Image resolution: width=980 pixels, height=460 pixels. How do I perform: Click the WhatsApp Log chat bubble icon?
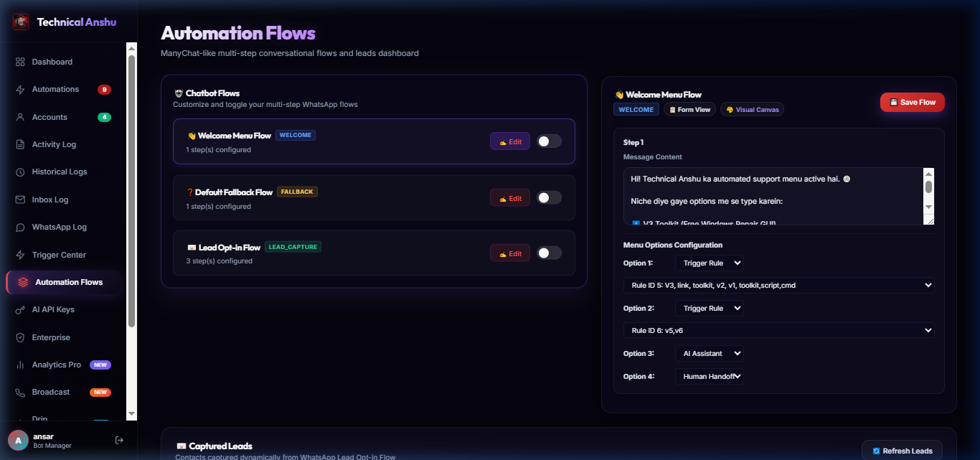(x=20, y=227)
